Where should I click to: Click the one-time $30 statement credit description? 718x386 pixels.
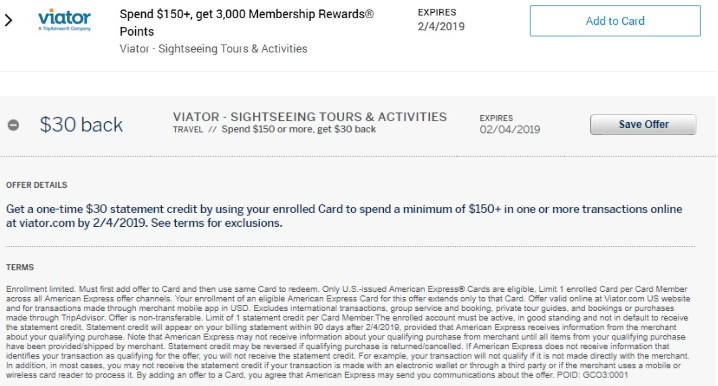pos(344,216)
